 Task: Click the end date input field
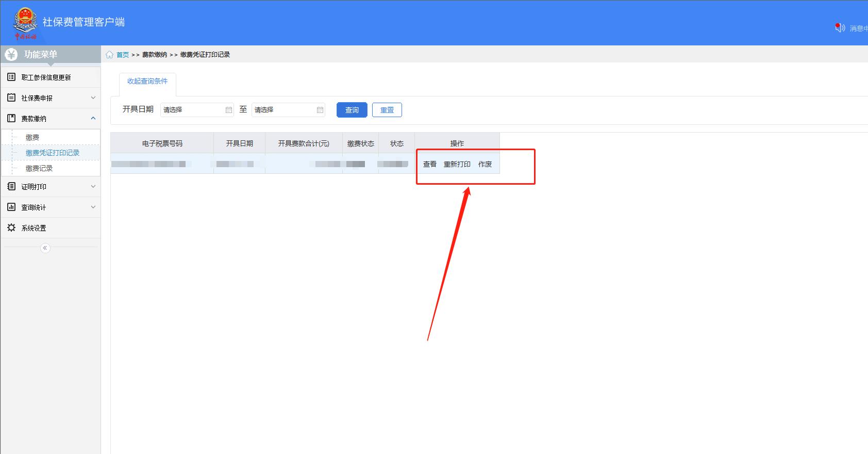(288, 110)
